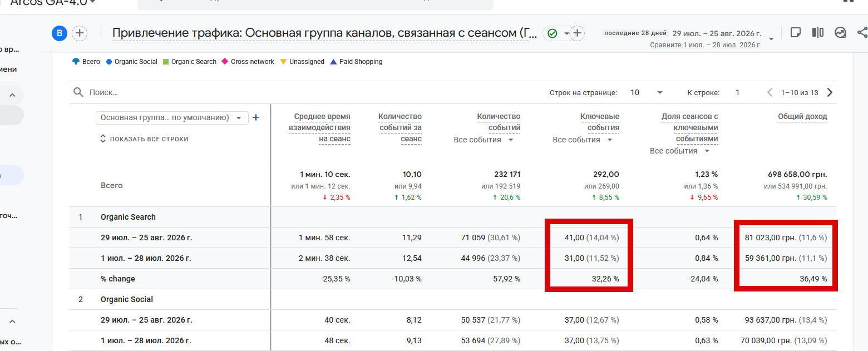
Task: Click the 71 059 (30,61 %) cell
Action: tap(491, 238)
